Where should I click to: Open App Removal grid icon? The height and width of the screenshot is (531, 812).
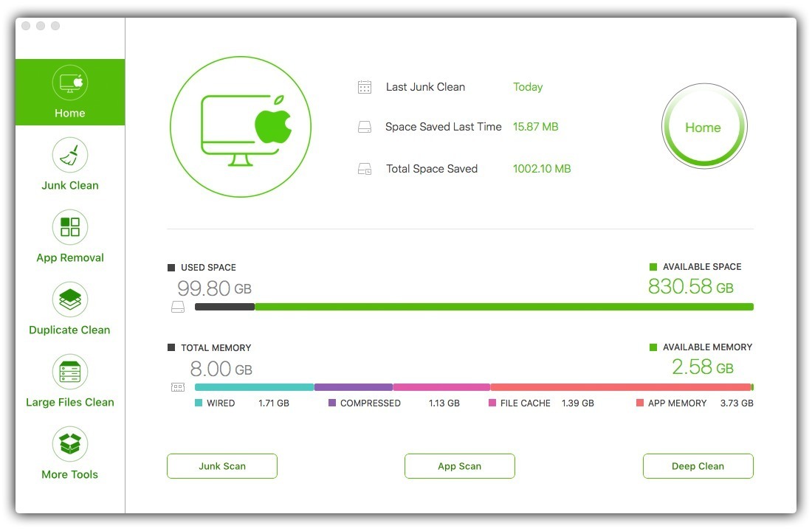(x=70, y=226)
